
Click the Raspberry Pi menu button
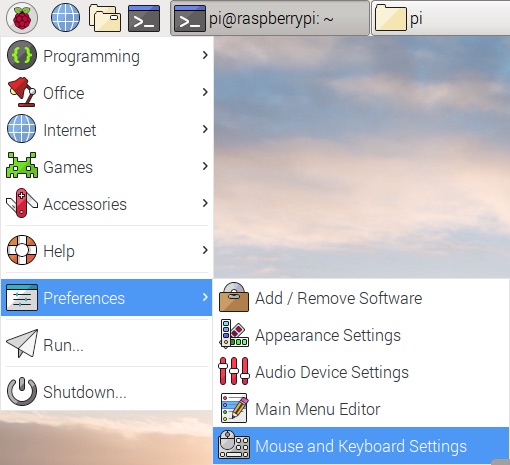click(22, 18)
